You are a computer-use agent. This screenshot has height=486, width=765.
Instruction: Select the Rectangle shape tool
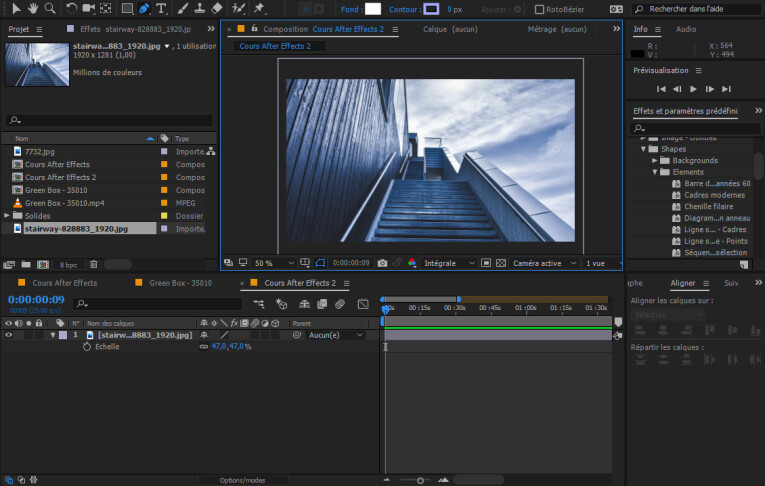tap(127, 8)
